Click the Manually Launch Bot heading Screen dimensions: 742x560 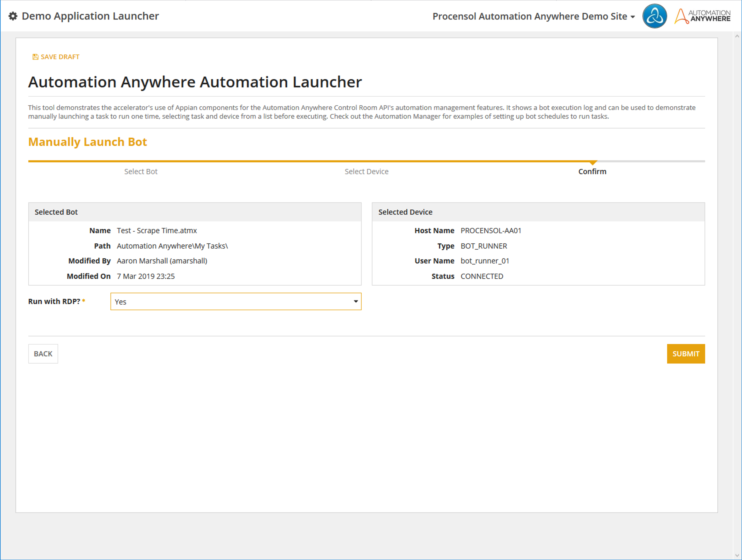88,142
